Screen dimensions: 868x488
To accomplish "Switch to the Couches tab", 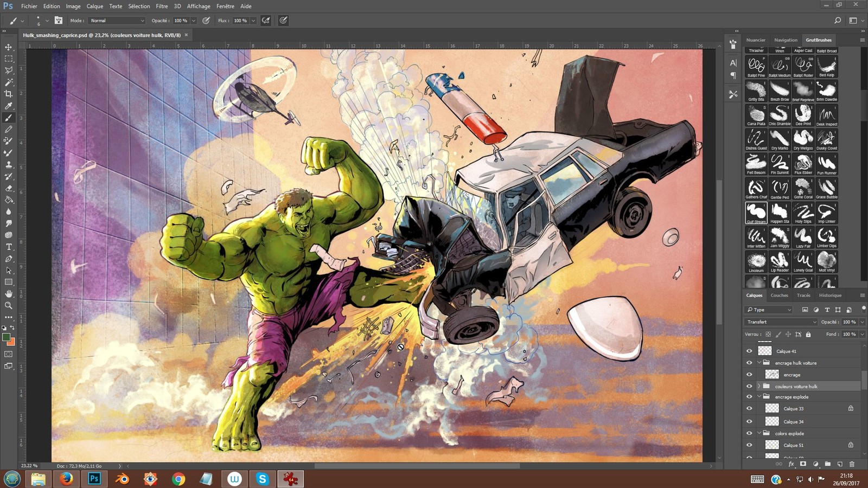I will (779, 296).
